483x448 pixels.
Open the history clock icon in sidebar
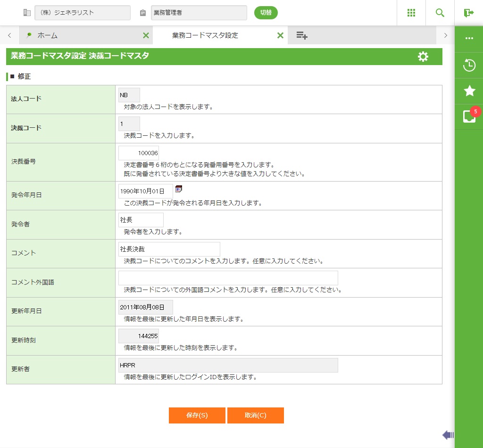tap(469, 65)
